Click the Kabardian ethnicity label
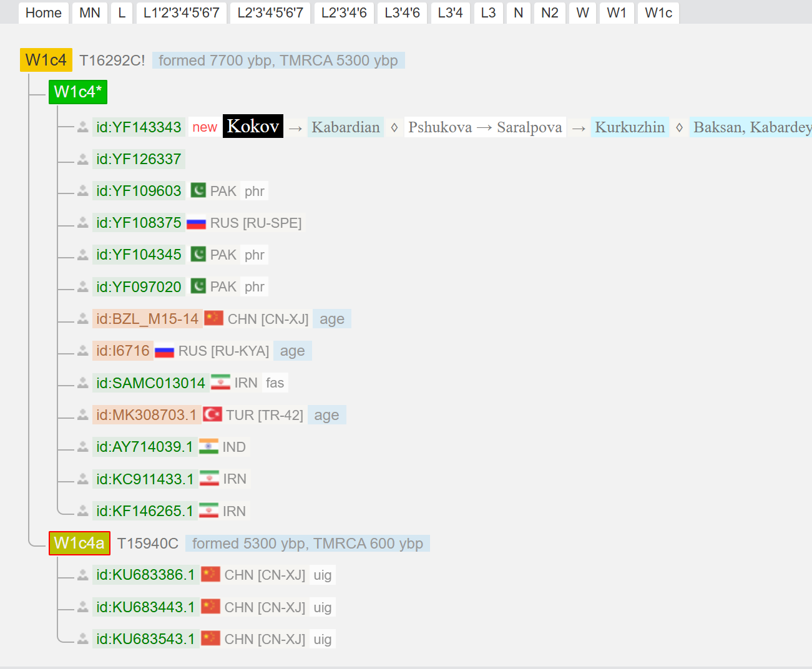 coord(345,127)
